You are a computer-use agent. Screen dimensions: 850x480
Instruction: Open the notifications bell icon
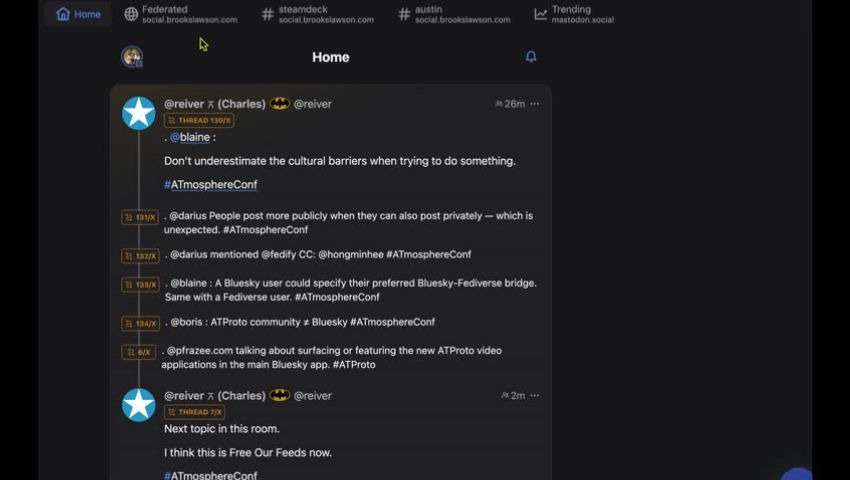[531, 56]
